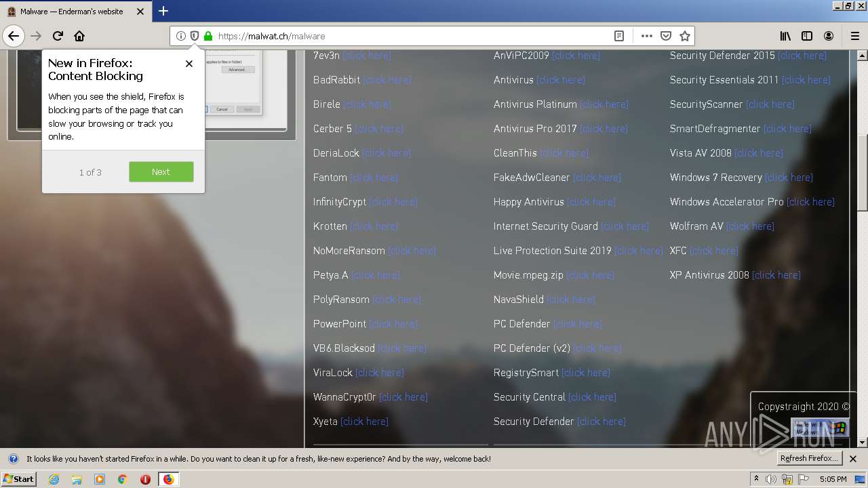This screenshot has width=868, height=488.
Task: Open page actions three-dot menu
Action: click(646, 36)
